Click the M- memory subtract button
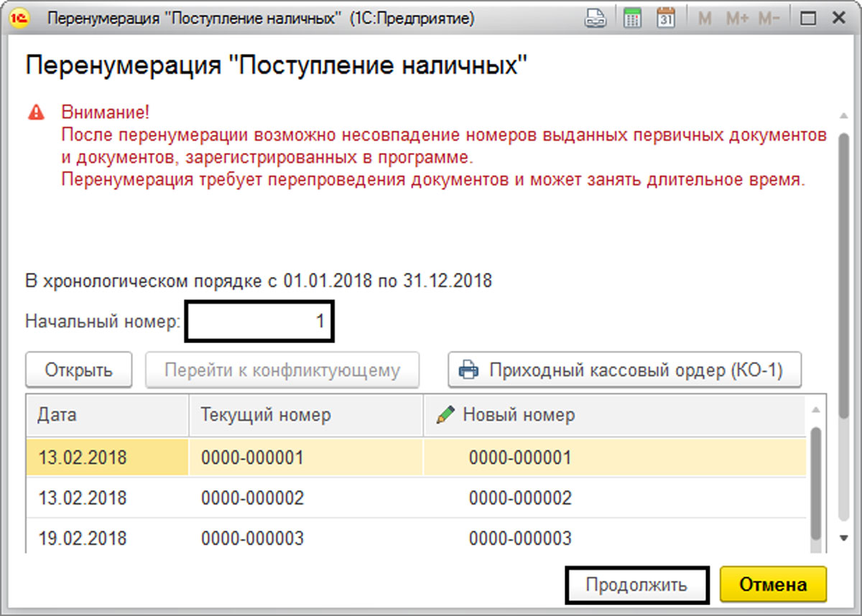 [x=769, y=19]
